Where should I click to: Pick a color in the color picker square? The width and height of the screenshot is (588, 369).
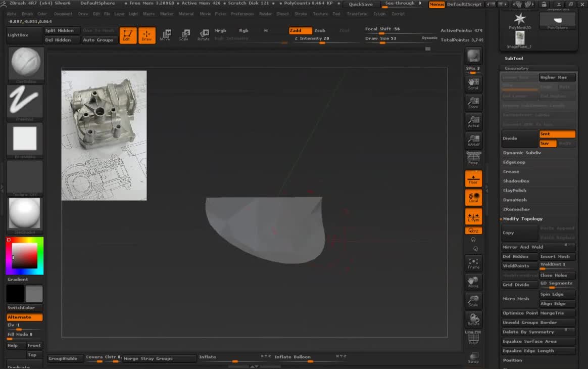[x=25, y=256]
